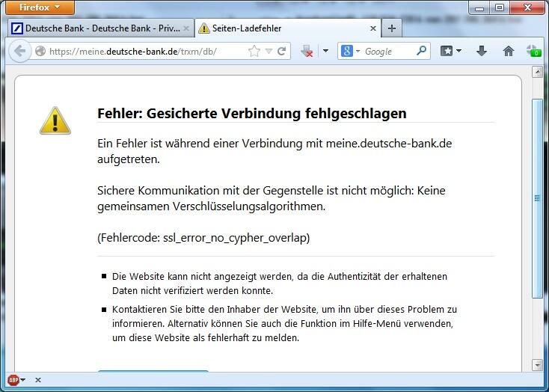Open the Adblock Plus dropdown arrow
549x392 pixels.
22,380
